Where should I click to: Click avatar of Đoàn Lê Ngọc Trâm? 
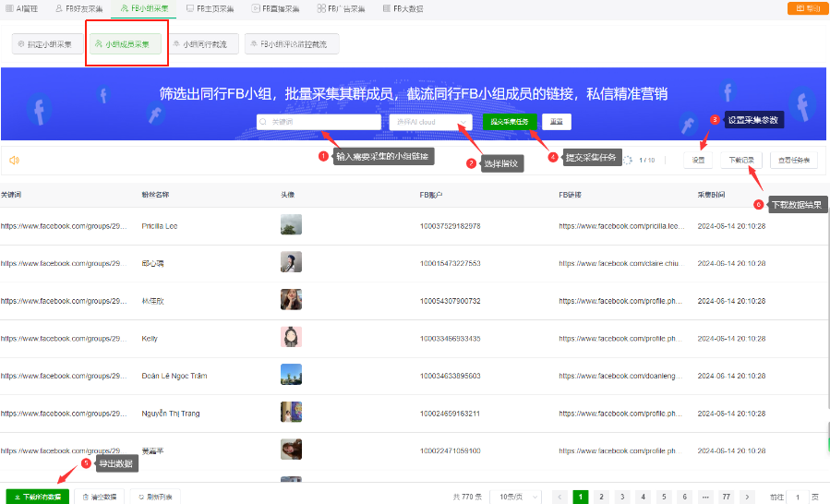[291, 374]
